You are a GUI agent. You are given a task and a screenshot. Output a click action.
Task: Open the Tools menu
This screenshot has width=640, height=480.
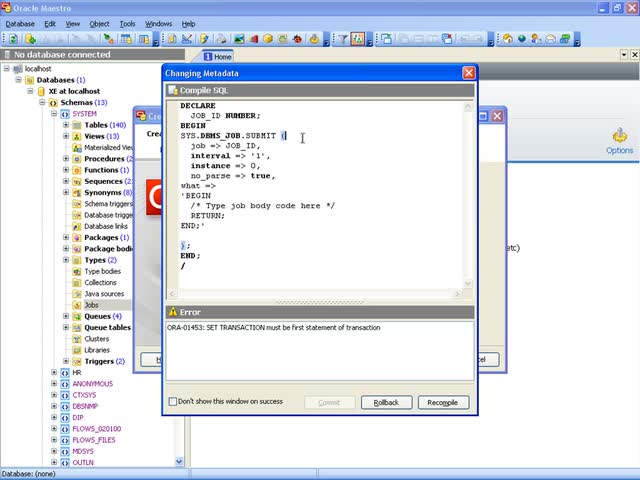pyautogui.click(x=127, y=24)
